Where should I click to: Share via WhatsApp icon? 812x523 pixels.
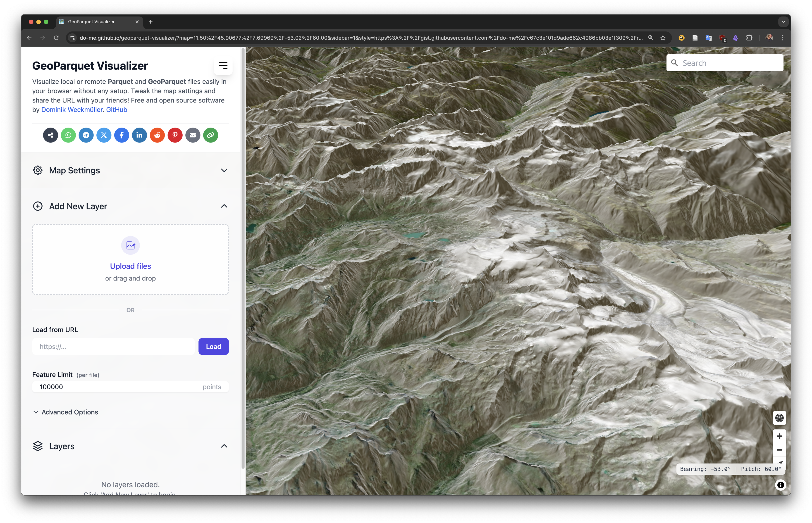(68, 135)
